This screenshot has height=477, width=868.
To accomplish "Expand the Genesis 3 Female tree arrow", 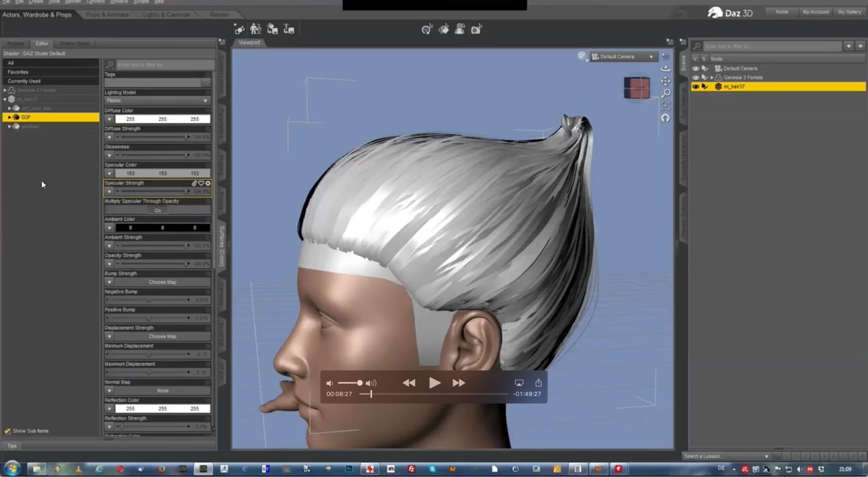I will [x=712, y=77].
